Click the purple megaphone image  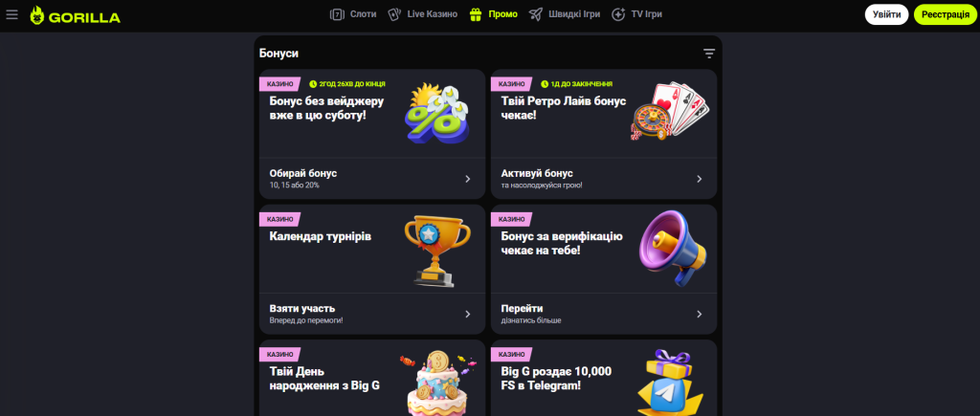(673, 248)
